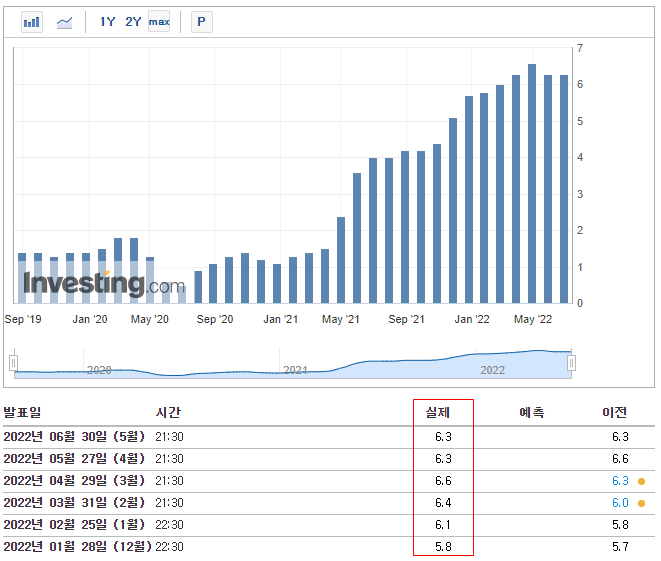Image resolution: width=661 pixels, height=561 pixels.
Task: Select row 2022년 04월 29일 (3월)
Action: (329, 481)
